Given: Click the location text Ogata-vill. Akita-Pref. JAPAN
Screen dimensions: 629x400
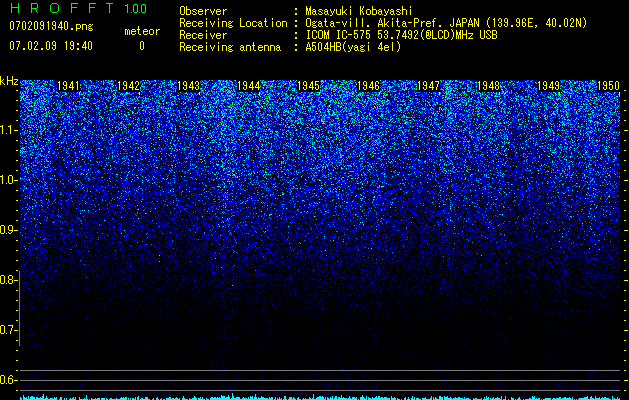Looking at the screenshot, I should click(x=392, y=23).
